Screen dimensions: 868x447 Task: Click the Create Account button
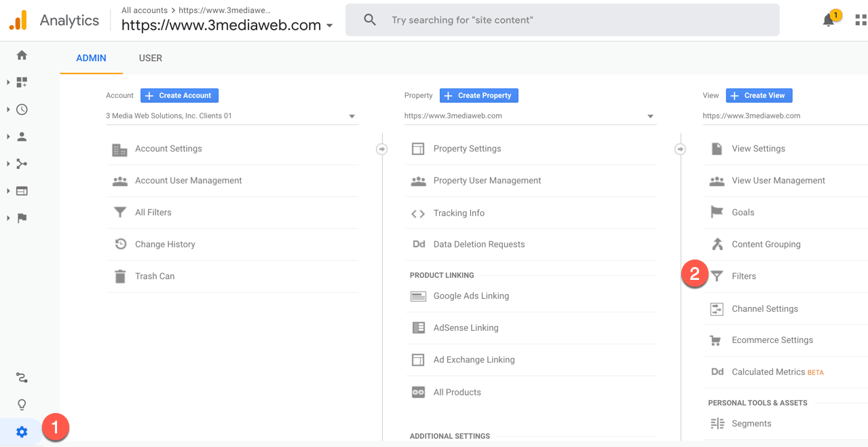[179, 96]
